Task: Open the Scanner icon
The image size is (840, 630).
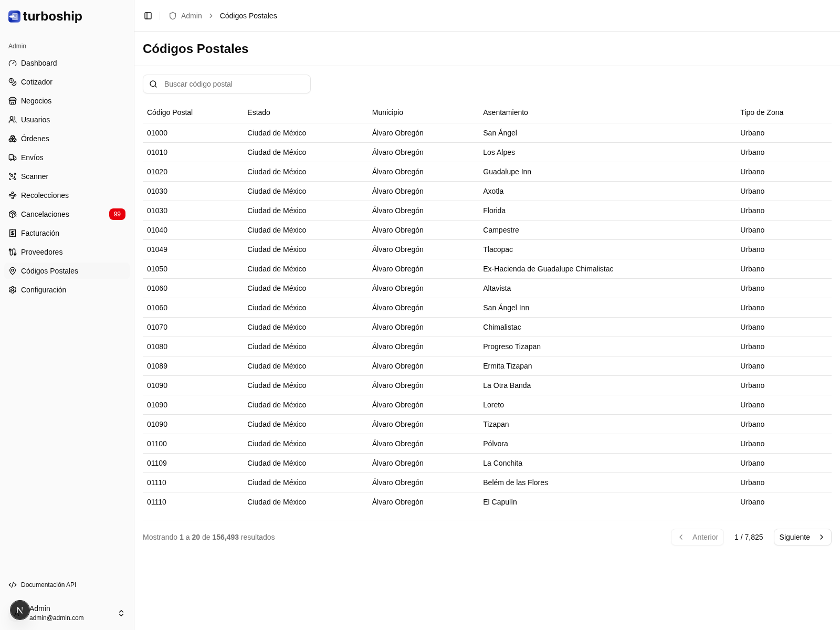Action: (x=13, y=176)
